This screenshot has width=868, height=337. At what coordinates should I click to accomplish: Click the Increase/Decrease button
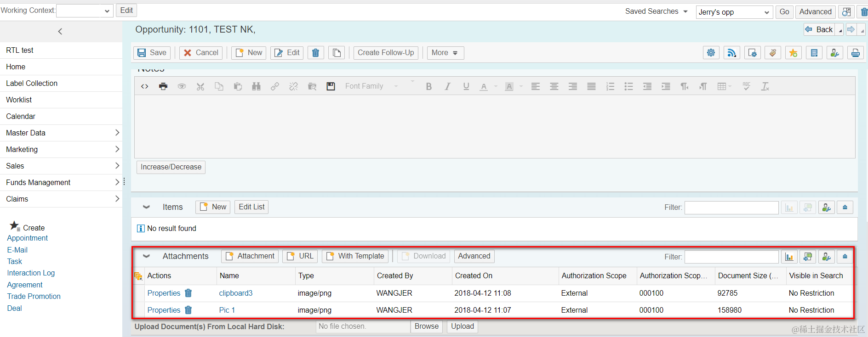pyautogui.click(x=171, y=167)
